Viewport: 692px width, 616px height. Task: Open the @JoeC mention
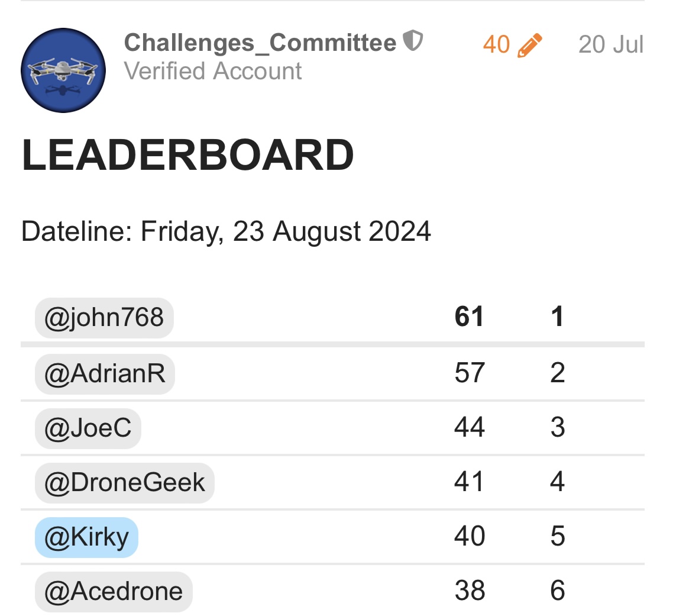[88, 428]
